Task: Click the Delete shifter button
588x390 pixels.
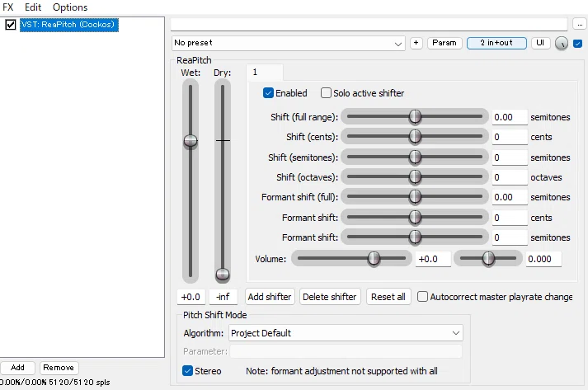Action: coord(330,297)
